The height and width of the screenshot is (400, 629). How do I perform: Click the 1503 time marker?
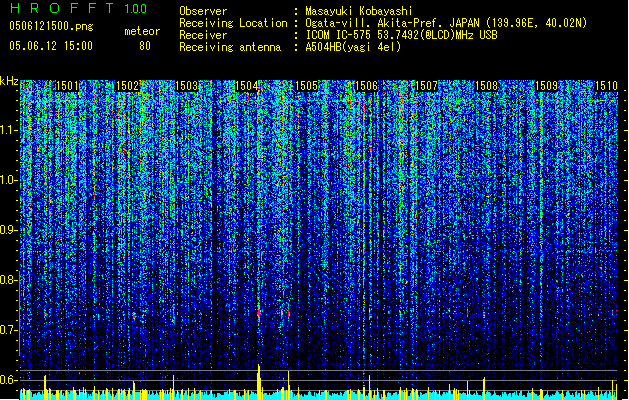click(x=187, y=86)
